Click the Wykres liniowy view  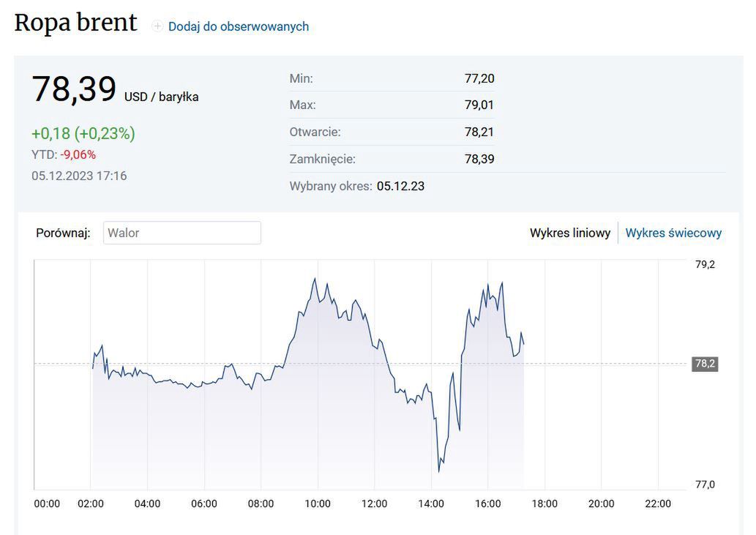click(x=570, y=233)
